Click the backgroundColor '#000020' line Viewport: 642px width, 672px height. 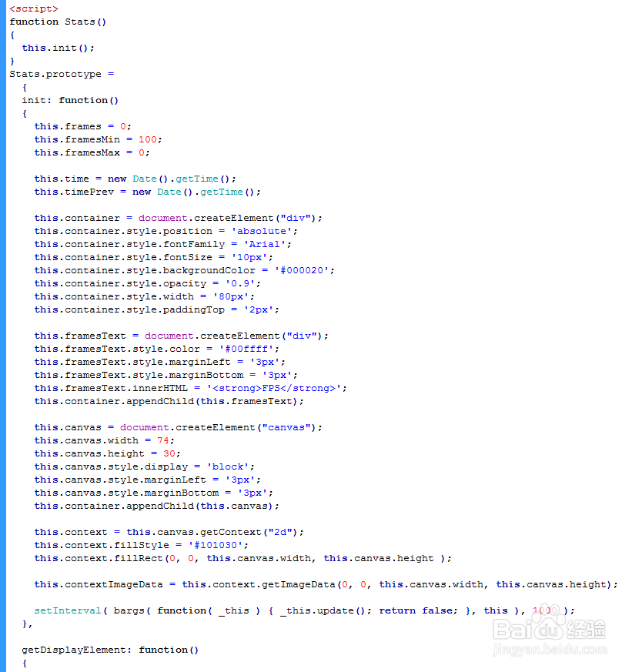[x=184, y=270]
